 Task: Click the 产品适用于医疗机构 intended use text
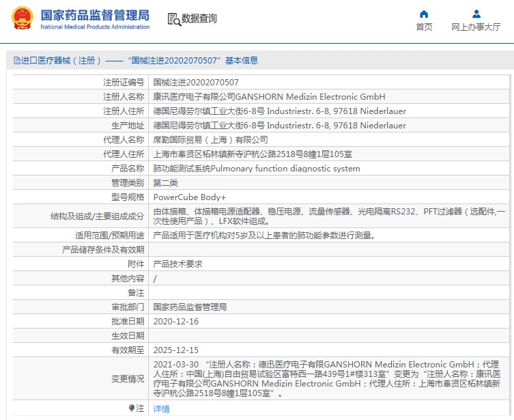coord(264,236)
